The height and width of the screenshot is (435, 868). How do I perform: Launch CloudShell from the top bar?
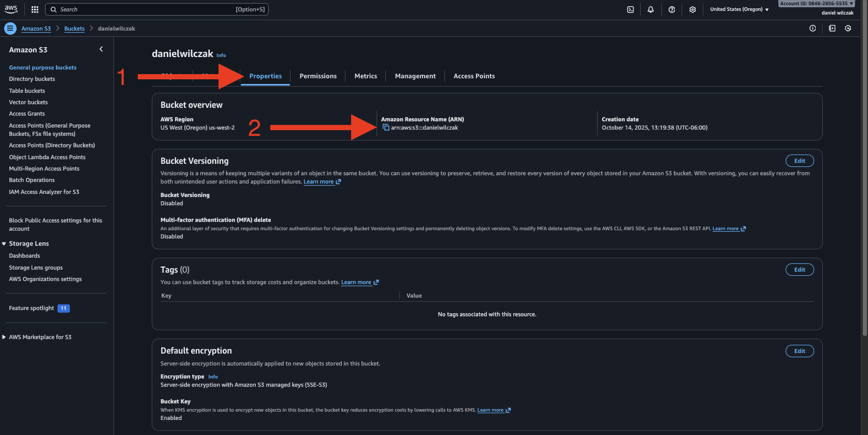coord(630,9)
